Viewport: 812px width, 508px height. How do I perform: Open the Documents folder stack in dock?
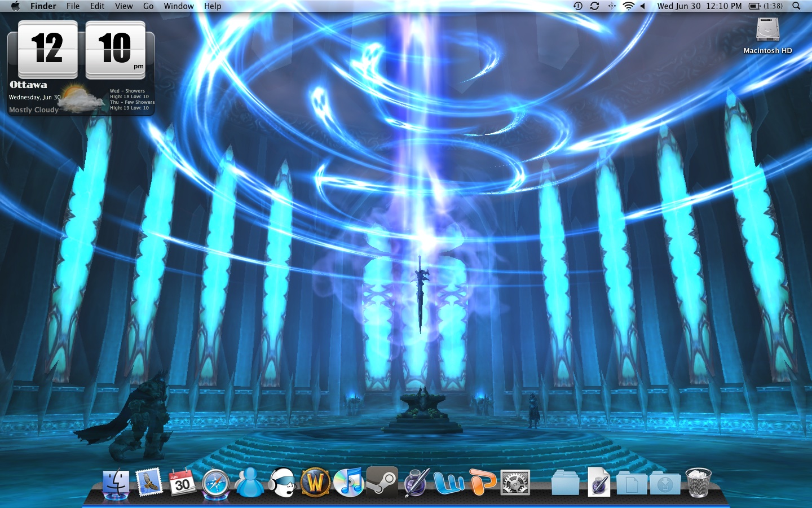click(632, 483)
